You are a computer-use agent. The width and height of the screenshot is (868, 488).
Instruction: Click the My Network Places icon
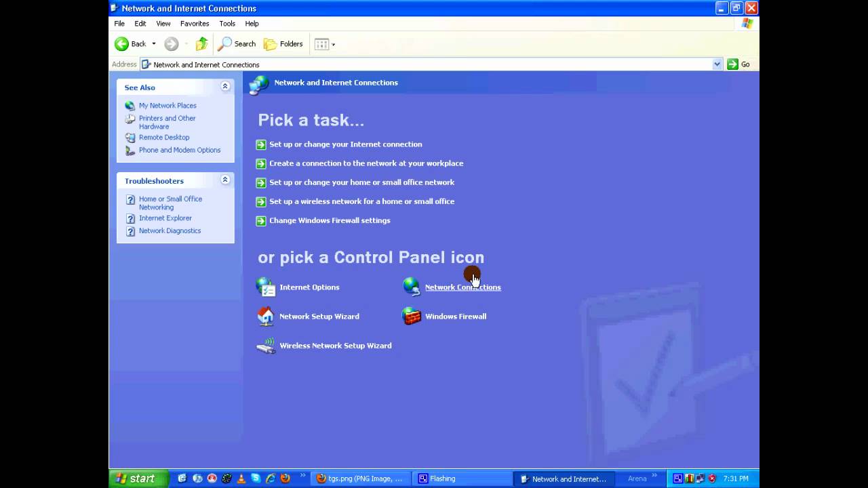pos(130,106)
